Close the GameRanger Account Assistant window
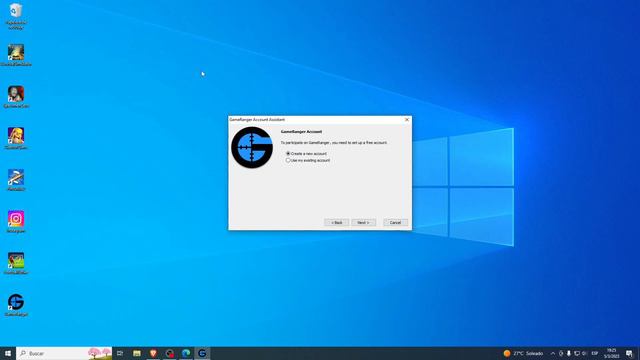Viewport: 640px width, 360px height. (x=407, y=120)
